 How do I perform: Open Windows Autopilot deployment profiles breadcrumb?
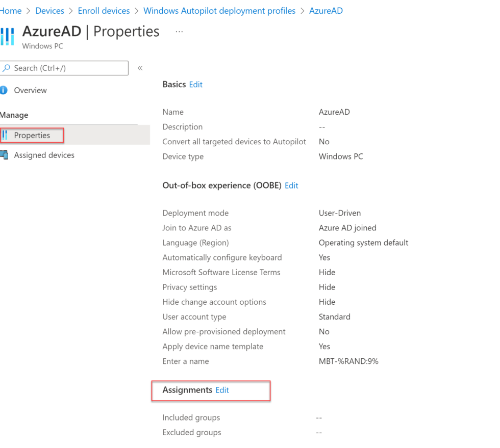(x=219, y=10)
